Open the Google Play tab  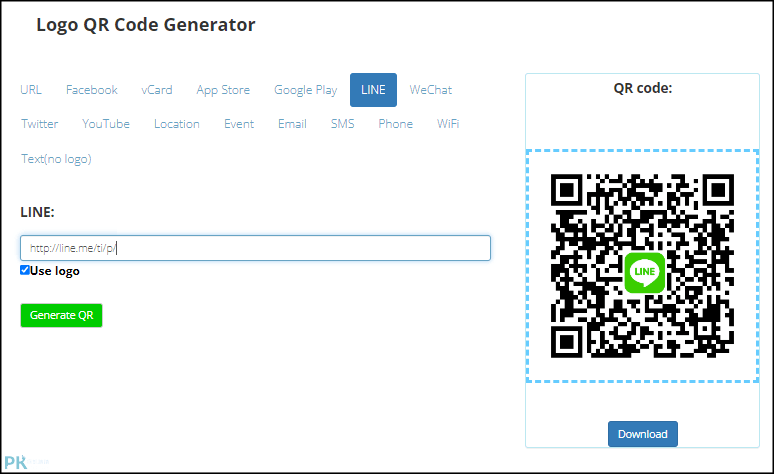click(x=306, y=90)
